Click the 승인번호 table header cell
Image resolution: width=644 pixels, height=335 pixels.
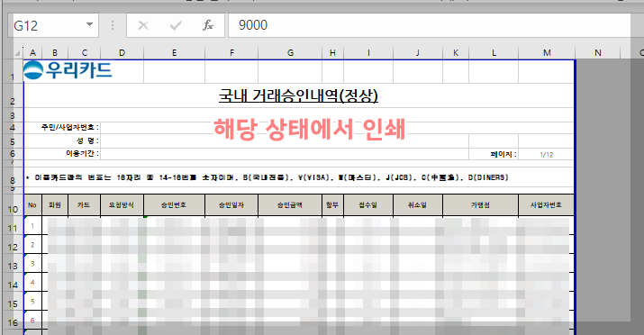[174, 205]
